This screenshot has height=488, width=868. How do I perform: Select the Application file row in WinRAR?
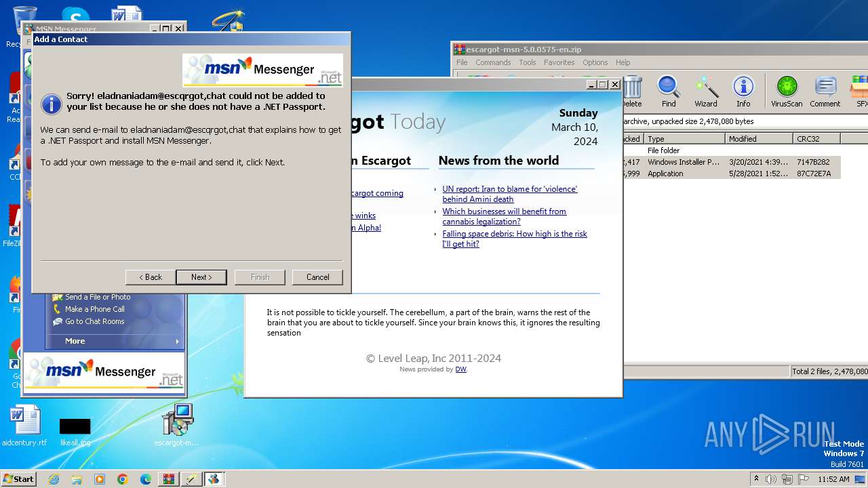[x=732, y=174]
